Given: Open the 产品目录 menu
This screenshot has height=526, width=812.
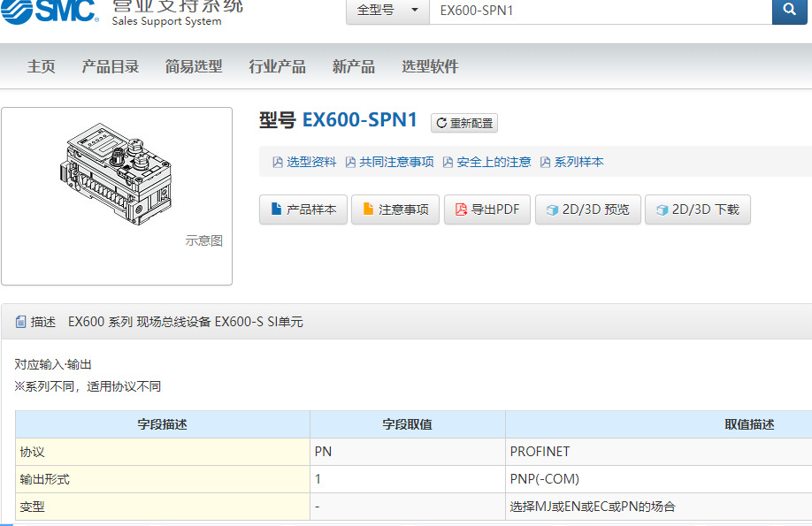Looking at the screenshot, I should [111, 66].
